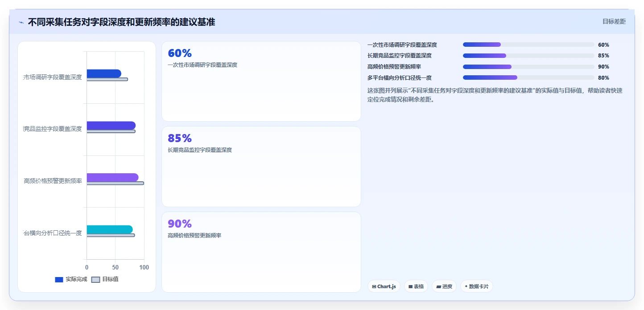Click the Chart.js tag pill
Viewport: 644px width, 310px height.
[x=384, y=286]
